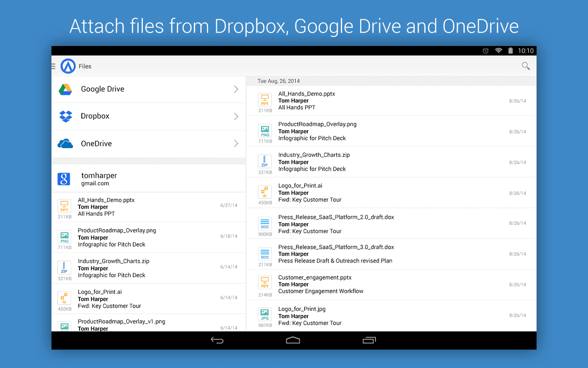This screenshot has height=368, width=588.
Task: Expand Google Drive with its chevron
Action: [x=236, y=89]
